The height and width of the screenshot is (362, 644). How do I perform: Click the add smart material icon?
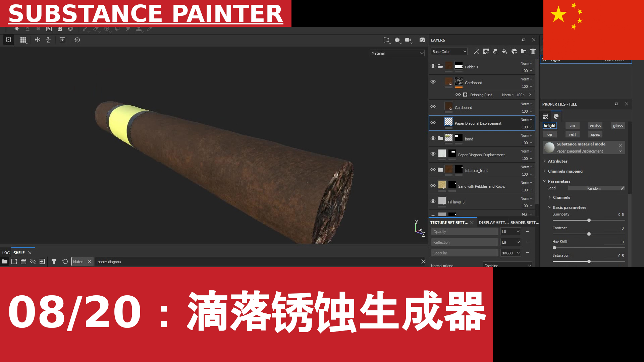(x=514, y=51)
